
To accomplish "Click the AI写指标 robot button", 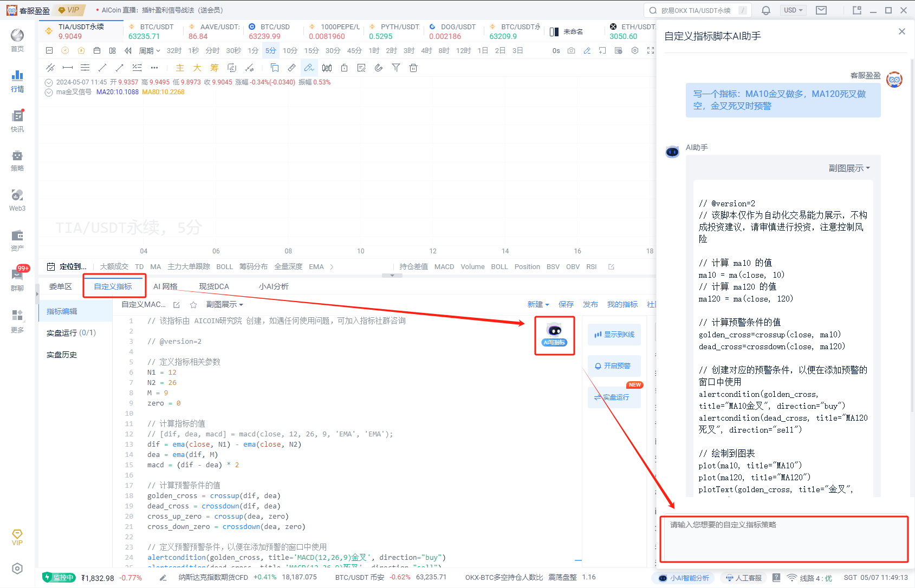I will pos(554,335).
